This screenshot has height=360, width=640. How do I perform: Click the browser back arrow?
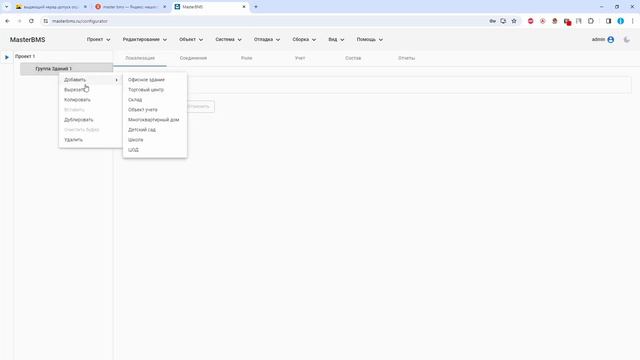click(x=7, y=21)
